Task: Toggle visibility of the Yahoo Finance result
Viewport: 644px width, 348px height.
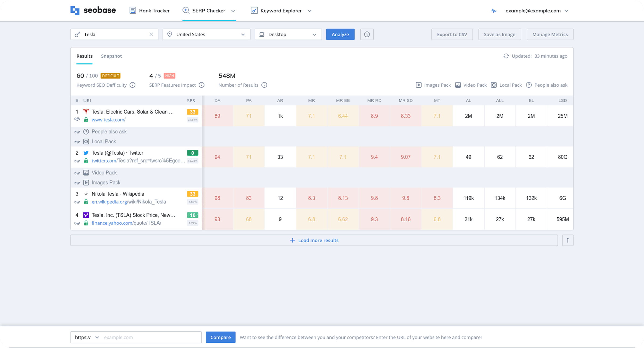Action: tap(77, 223)
